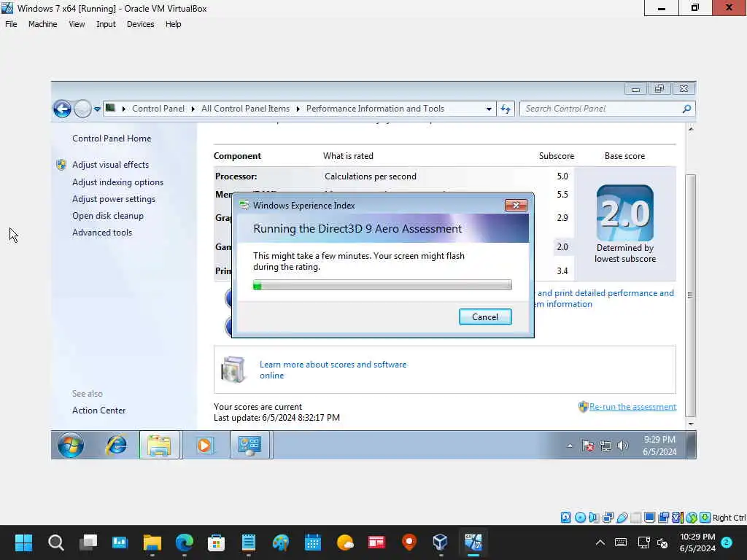Click scrollbar down arrow in Control Panel

pos(691,424)
